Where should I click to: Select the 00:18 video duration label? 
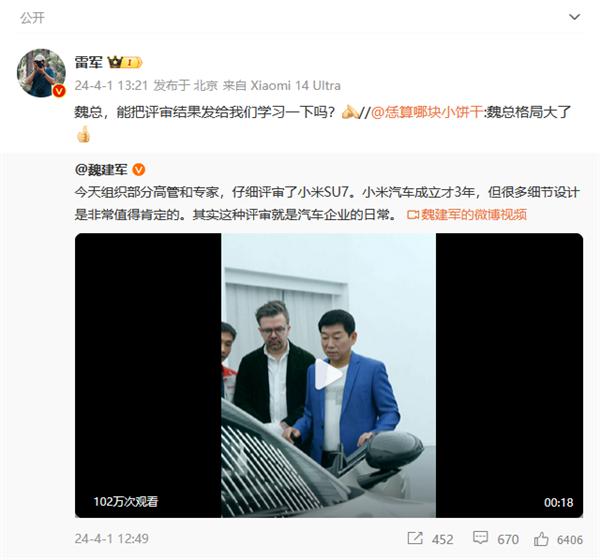[559, 502]
